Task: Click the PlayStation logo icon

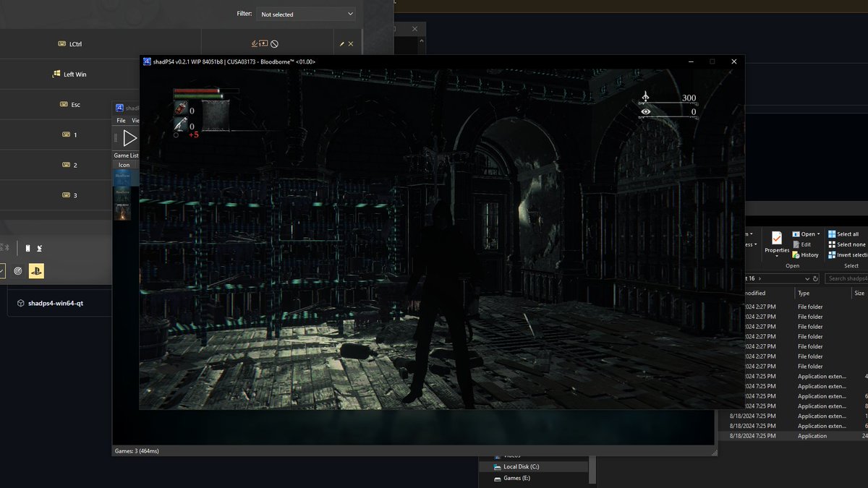Action: [36, 270]
